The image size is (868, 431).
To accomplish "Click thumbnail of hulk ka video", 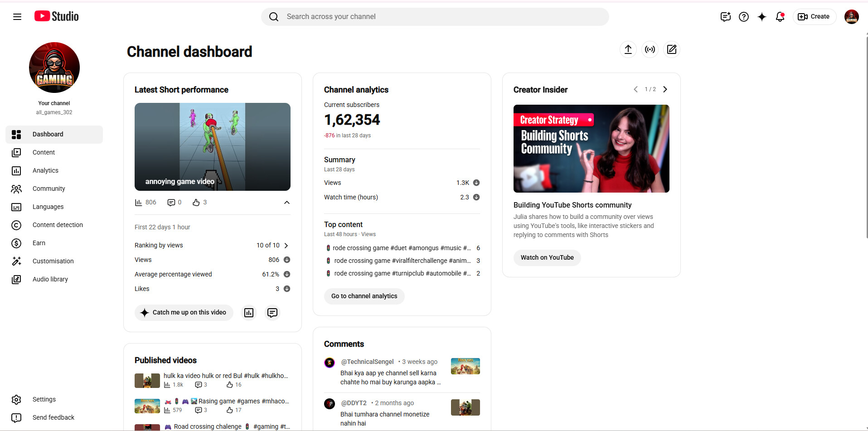I will [x=147, y=381].
